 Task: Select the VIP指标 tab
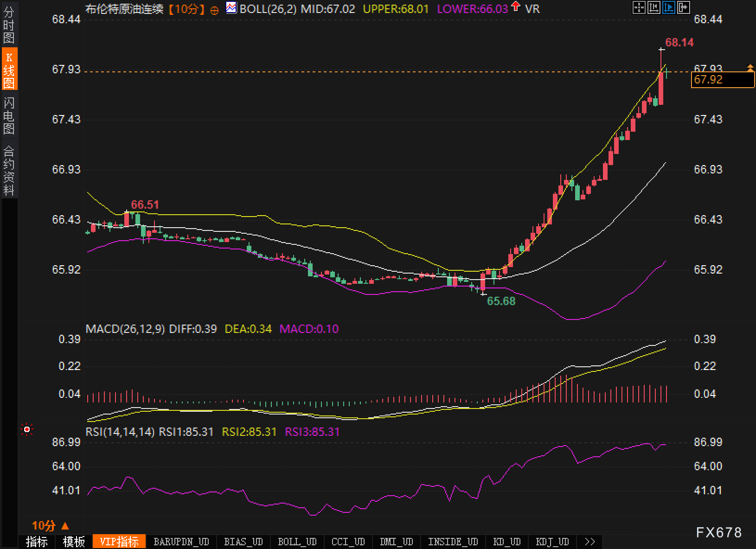[119, 542]
